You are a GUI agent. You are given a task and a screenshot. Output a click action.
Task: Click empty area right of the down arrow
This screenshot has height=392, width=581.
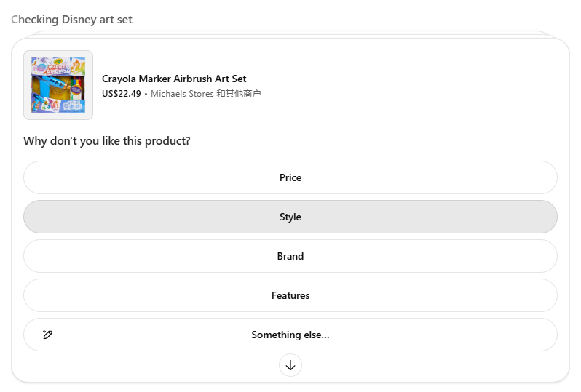437,365
